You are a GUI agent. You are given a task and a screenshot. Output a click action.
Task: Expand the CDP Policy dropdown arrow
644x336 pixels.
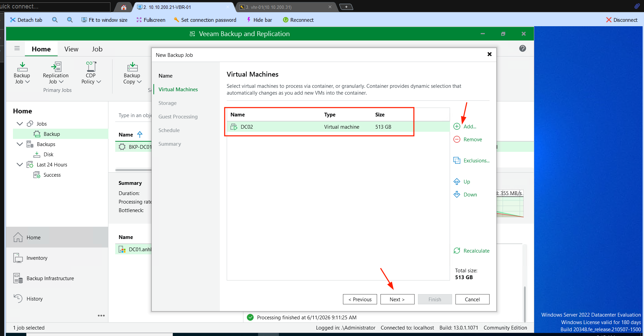(99, 82)
